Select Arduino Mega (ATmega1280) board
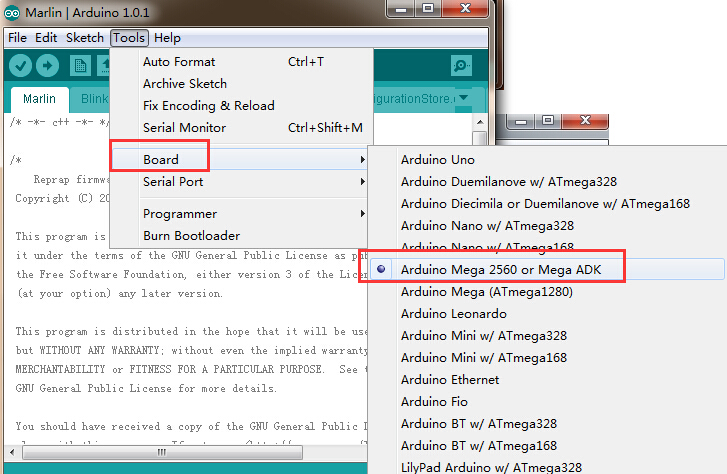 pos(548,291)
